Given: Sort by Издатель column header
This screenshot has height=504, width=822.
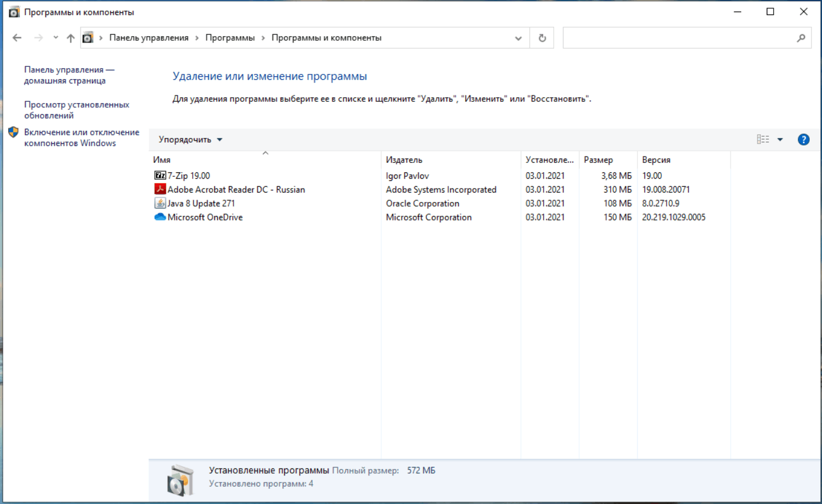Looking at the screenshot, I should click(451, 159).
